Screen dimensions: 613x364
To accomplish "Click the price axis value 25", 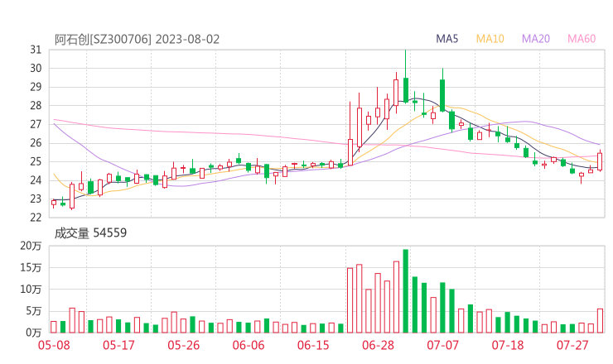I will (x=36, y=161).
